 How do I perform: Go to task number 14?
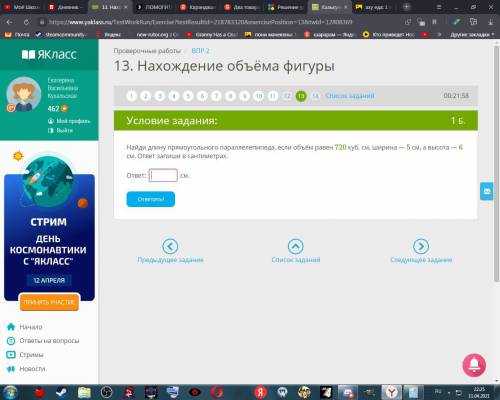coord(315,96)
